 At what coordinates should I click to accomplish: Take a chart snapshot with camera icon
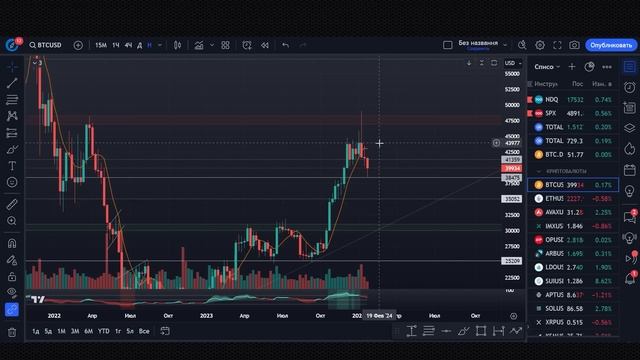(x=574, y=45)
